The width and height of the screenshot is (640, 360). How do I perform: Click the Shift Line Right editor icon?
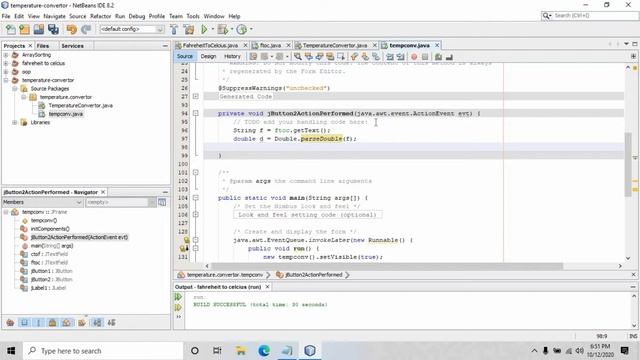click(401, 57)
